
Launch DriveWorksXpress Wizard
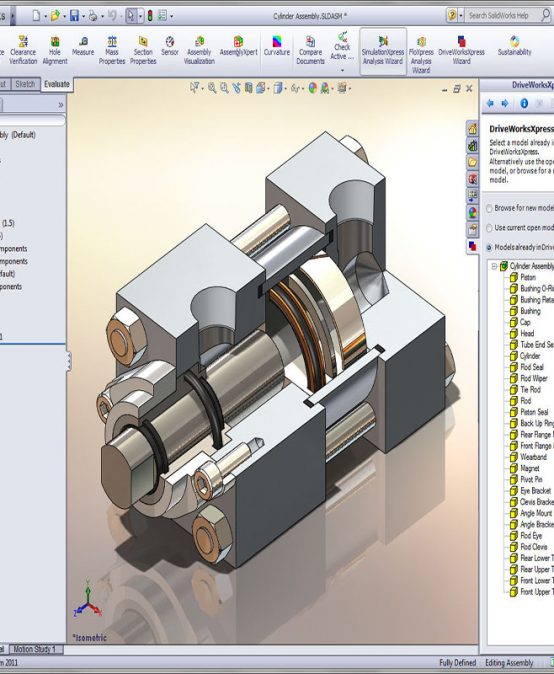click(462, 50)
